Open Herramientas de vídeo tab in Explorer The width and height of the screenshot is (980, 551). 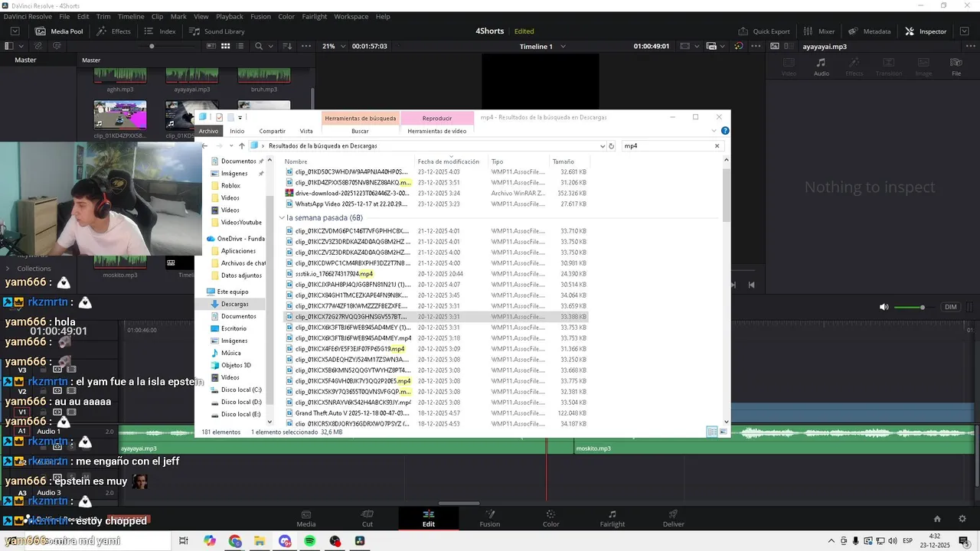click(x=437, y=131)
